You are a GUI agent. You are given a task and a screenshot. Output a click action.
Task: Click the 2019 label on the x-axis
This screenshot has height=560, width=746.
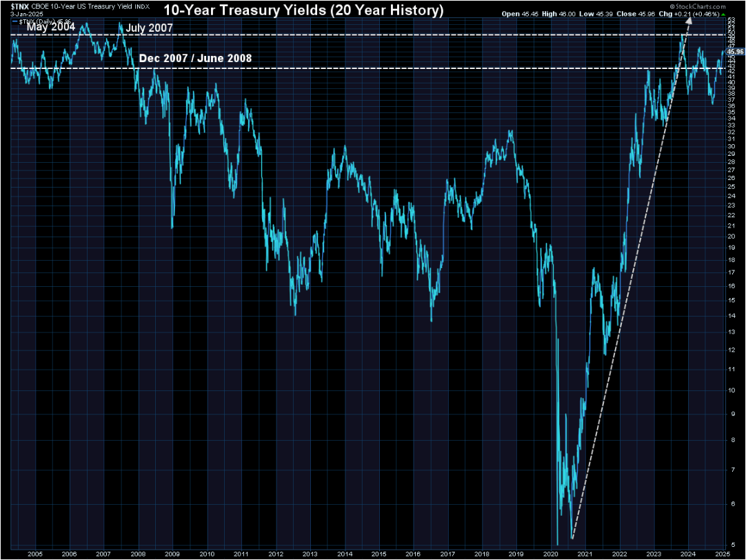click(516, 554)
